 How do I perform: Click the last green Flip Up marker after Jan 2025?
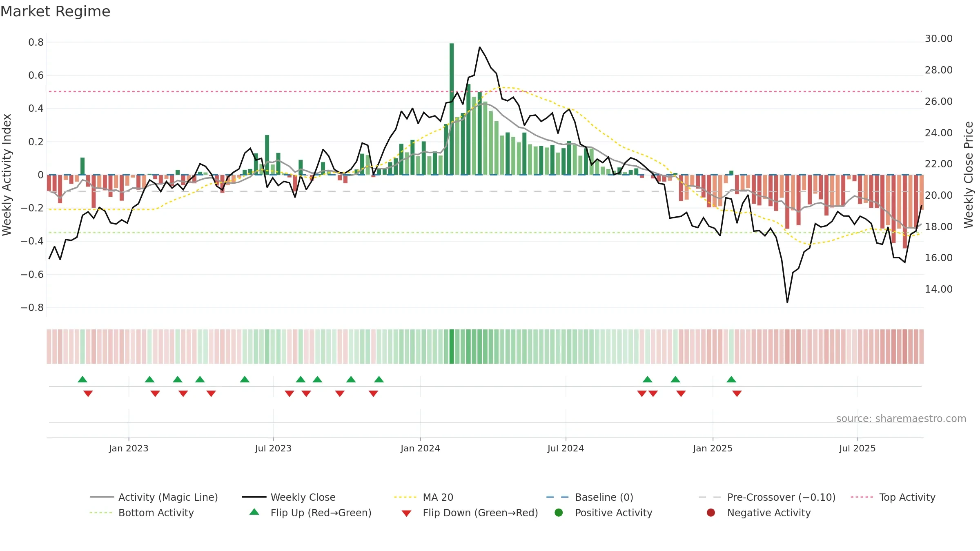tap(731, 380)
